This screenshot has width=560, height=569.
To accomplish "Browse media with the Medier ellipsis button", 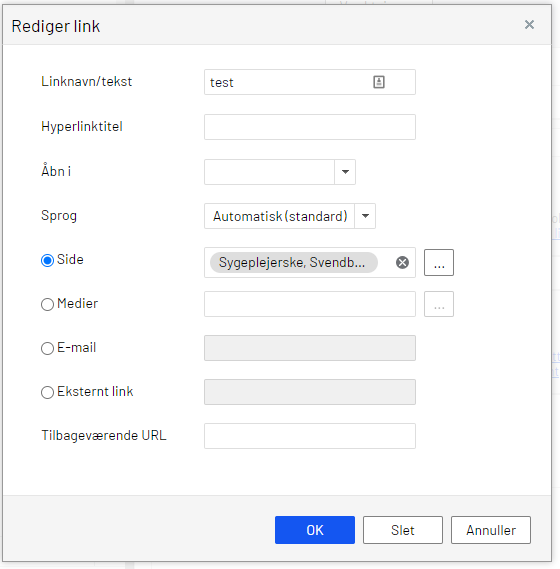I will (x=439, y=304).
